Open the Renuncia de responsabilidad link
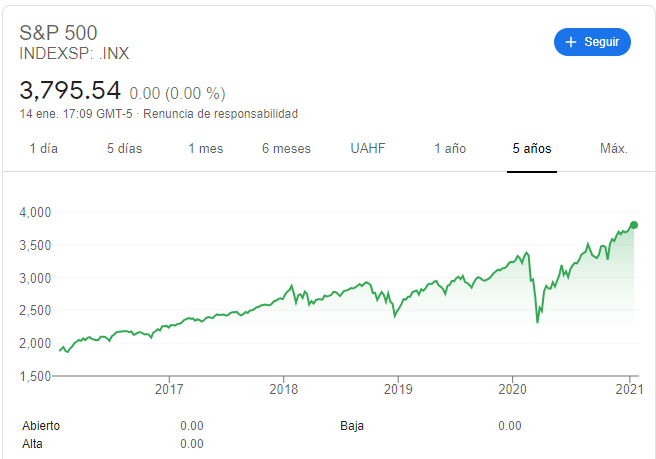 pos(220,114)
